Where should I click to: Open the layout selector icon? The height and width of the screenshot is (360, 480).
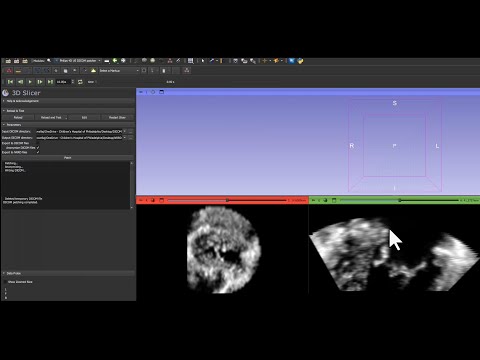pyautogui.click(x=190, y=61)
